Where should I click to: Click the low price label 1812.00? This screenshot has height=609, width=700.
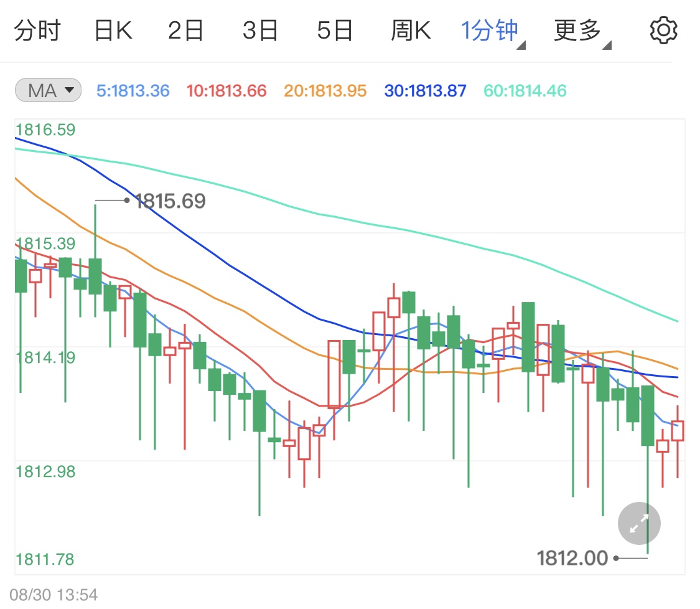[x=572, y=558]
